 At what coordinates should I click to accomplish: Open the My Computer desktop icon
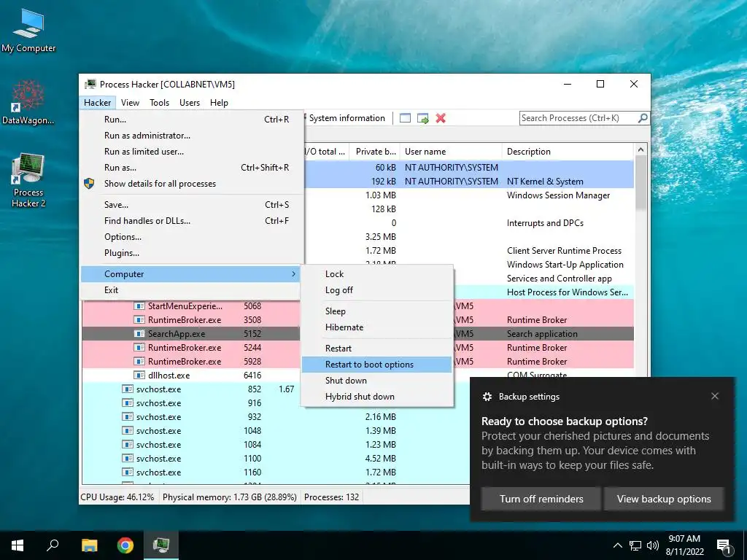pos(28,31)
